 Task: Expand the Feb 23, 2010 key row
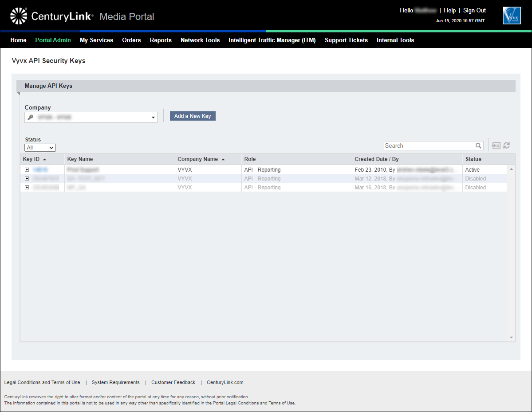coord(27,169)
